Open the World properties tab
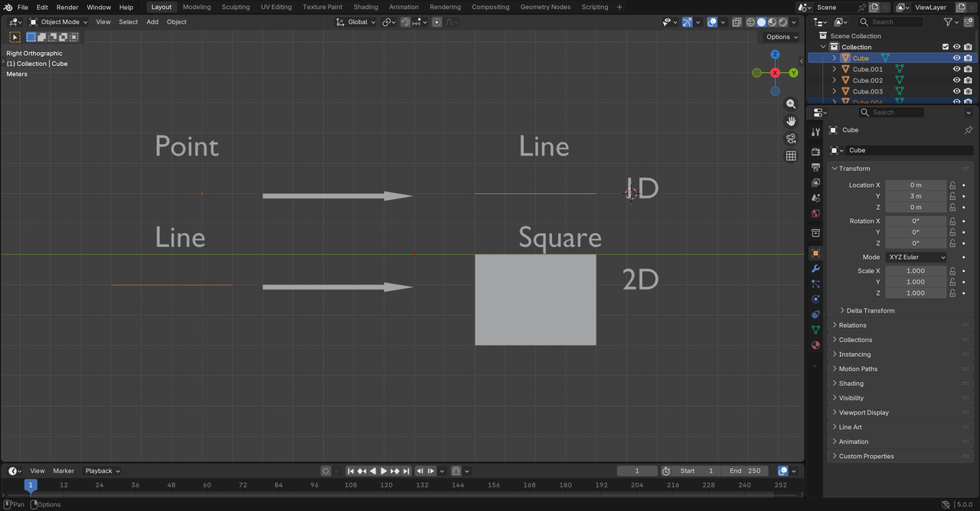The width and height of the screenshot is (980, 511). pos(815,214)
